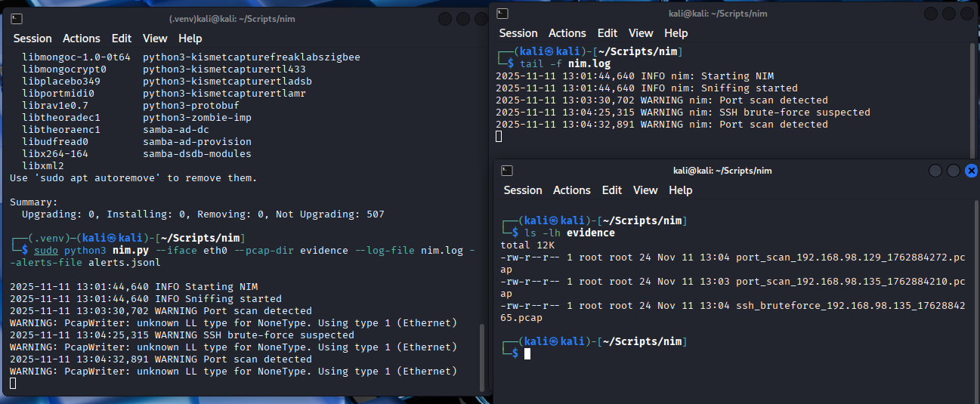
Task: Click package name 'python3-kismetcapturefreaklabszigbee'
Action: [252, 57]
